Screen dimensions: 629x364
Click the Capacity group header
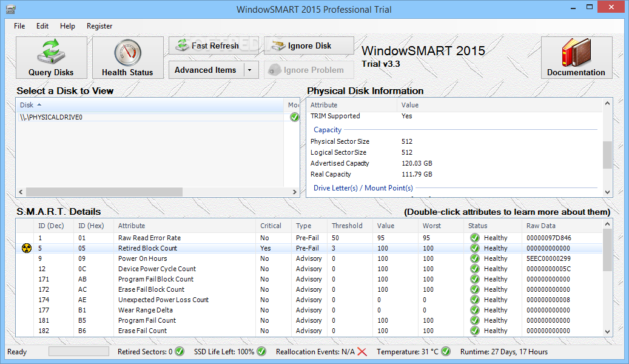tap(328, 130)
